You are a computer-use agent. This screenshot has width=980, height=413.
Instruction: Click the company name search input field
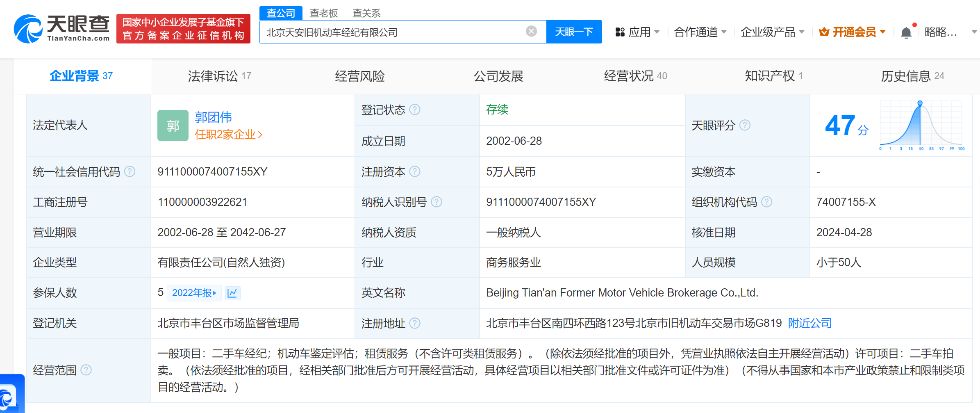click(393, 32)
